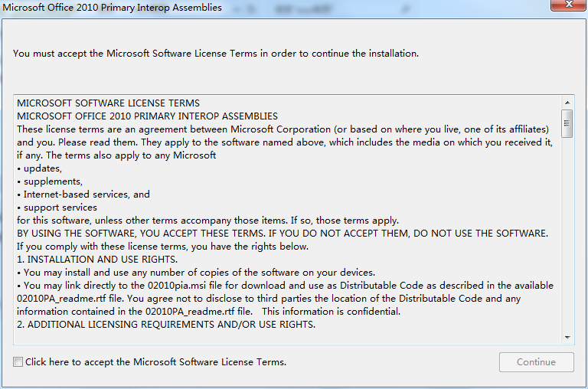Click the 'Click here to accept' label text
The height and width of the screenshot is (389, 588).
[x=155, y=362]
